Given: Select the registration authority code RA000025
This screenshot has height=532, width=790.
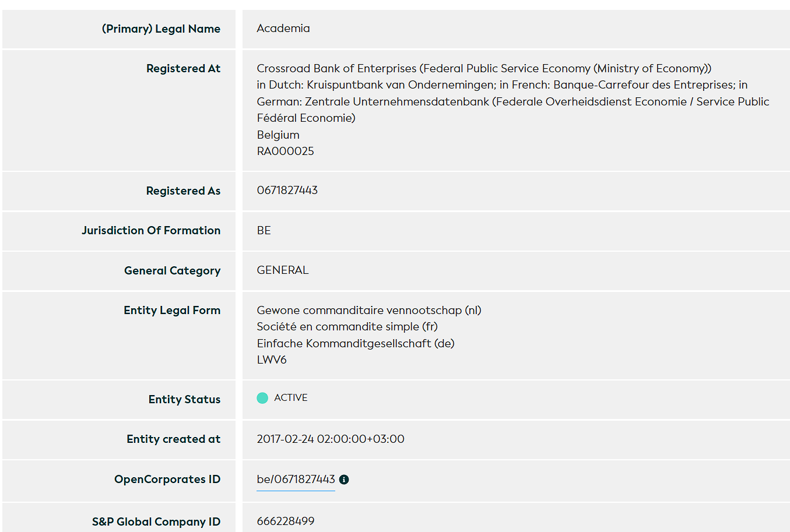Looking at the screenshot, I should 285,151.
